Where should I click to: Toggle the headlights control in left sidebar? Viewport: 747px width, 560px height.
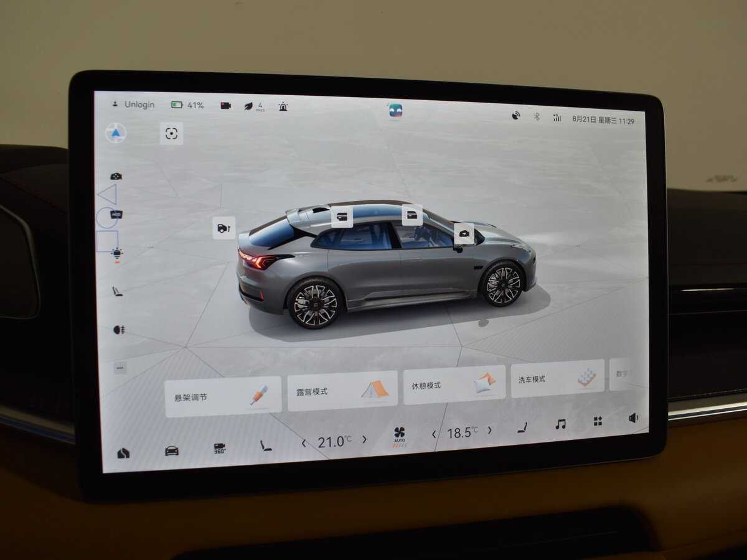[x=116, y=253]
